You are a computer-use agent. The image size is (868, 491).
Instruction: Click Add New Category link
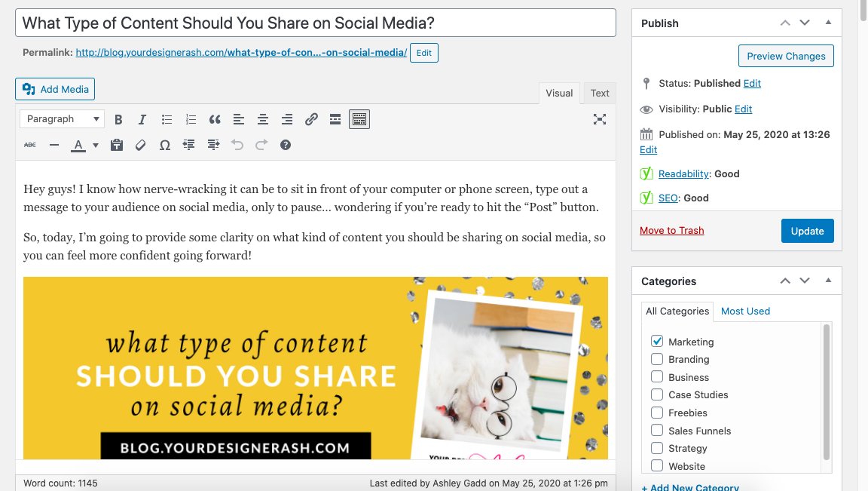(690, 488)
